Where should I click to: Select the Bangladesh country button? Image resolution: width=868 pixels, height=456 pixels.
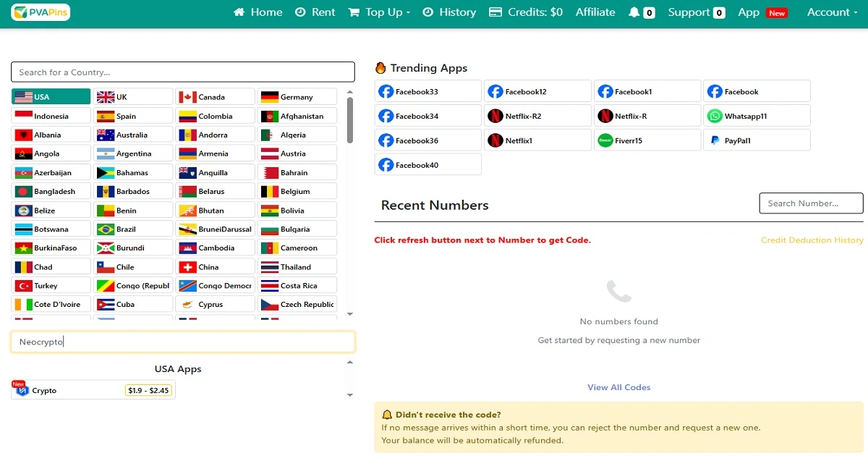click(x=51, y=191)
